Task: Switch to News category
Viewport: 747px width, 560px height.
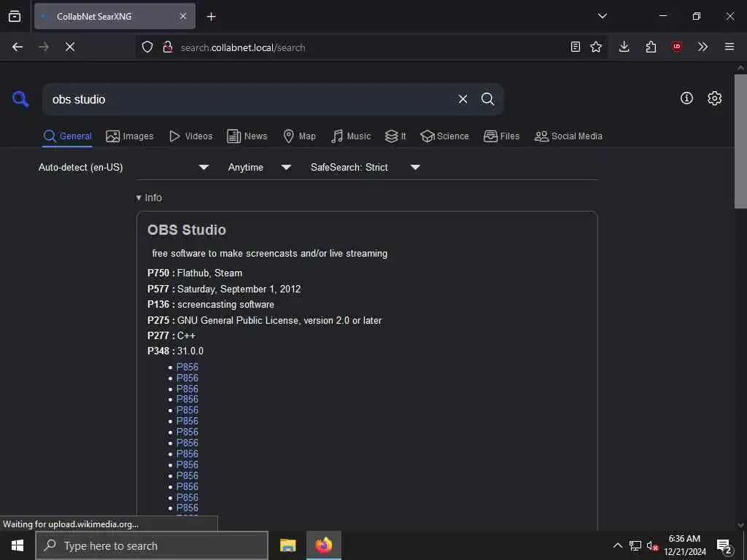Action: [247, 136]
